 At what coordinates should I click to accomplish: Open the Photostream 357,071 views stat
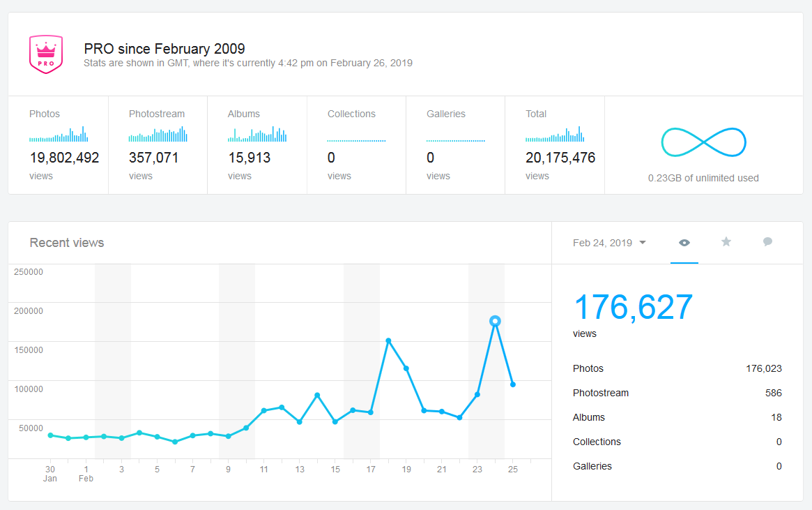(154, 158)
